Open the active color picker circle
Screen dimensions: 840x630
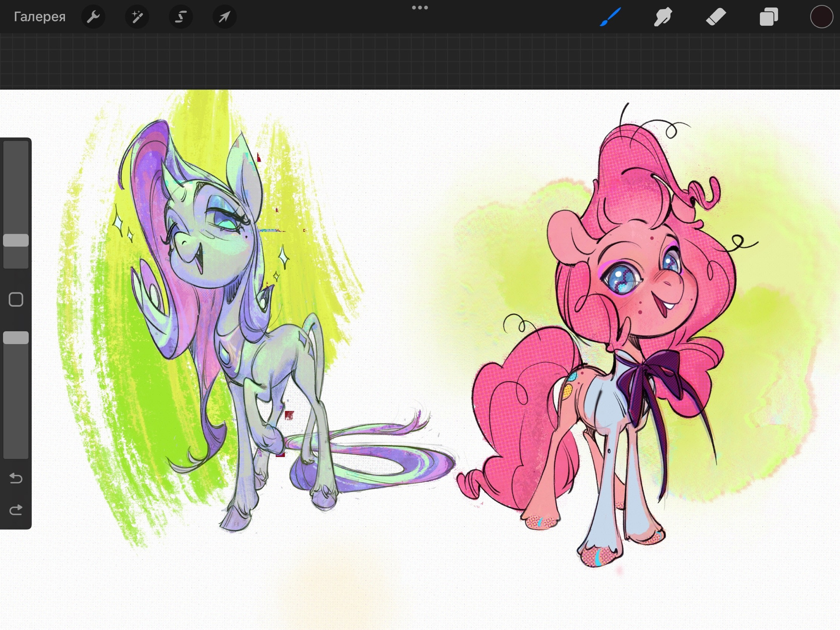coord(821,17)
